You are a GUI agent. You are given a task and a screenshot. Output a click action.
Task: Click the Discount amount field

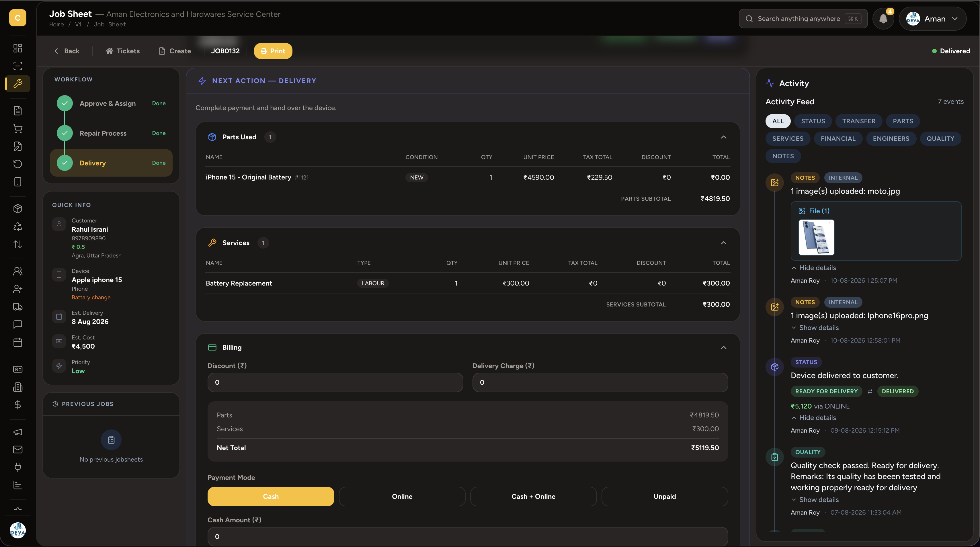coord(335,382)
